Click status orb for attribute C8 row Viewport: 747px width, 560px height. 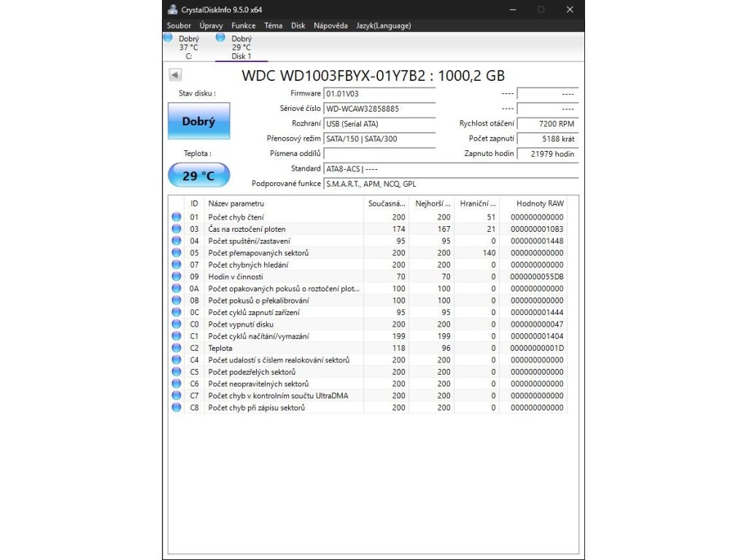(177, 408)
